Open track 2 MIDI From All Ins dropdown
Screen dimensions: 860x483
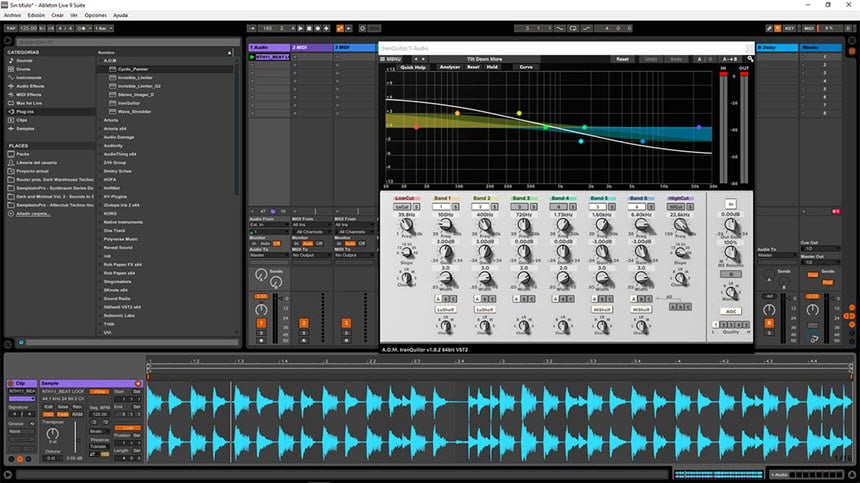point(311,225)
